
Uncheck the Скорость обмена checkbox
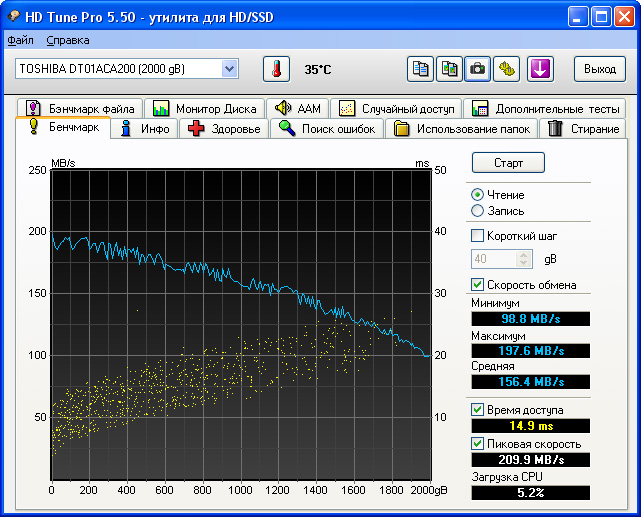[x=478, y=285]
